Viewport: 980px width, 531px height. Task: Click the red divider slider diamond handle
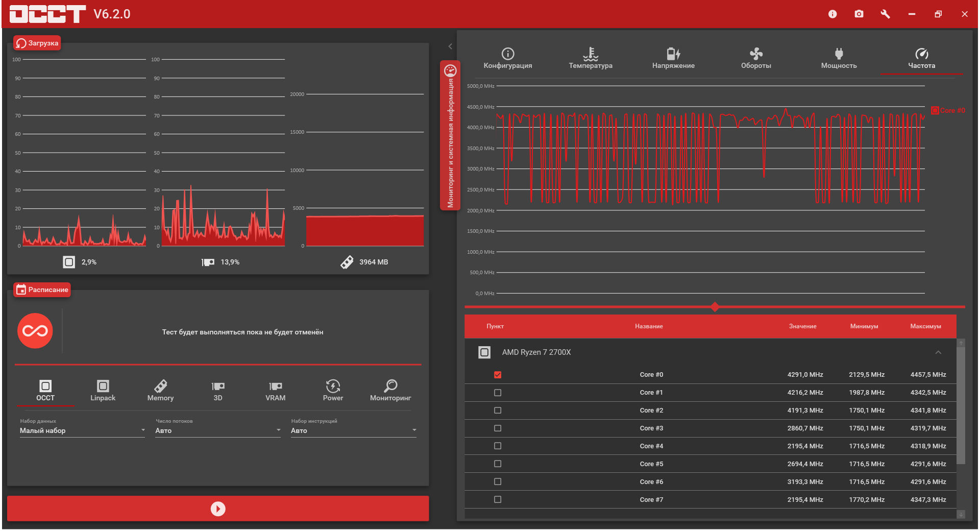[x=715, y=307]
